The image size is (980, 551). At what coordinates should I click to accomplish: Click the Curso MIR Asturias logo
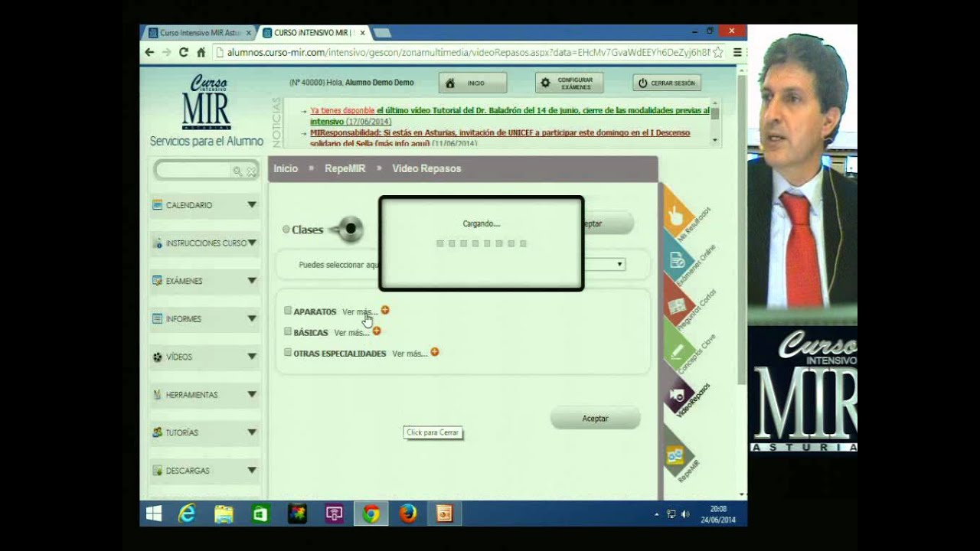(x=207, y=103)
